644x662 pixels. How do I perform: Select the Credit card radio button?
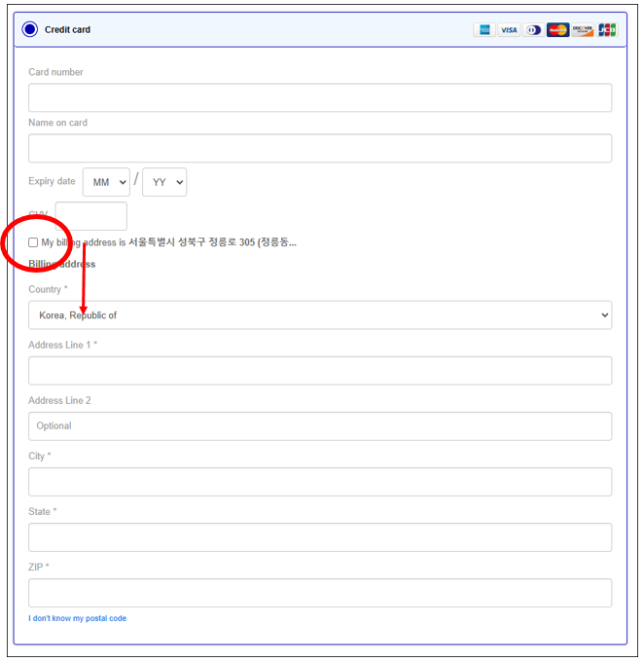[30, 30]
